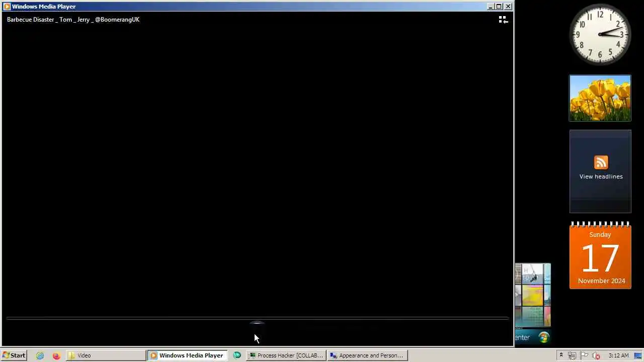Open the Action Center flag icon
This screenshot has width=644, height=362.
584,355
